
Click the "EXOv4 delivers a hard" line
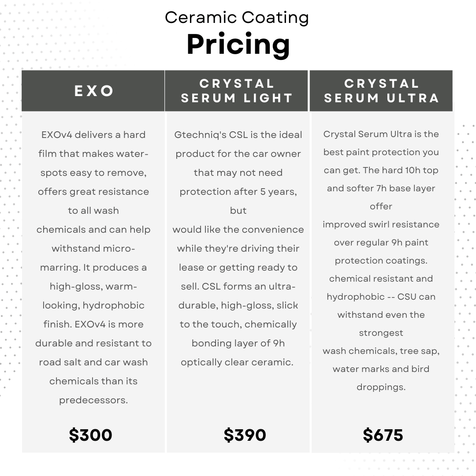(93, 135)
